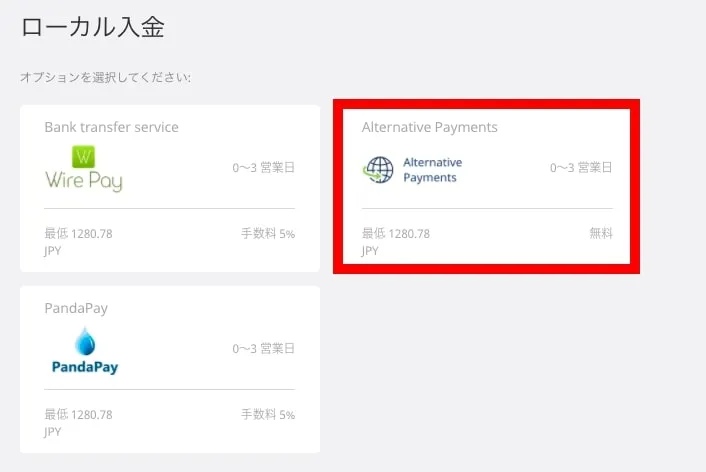The image size is (706, 472).
Task: Click Wire Pay 0〜3 営業日 processing time
Action: 263,168
